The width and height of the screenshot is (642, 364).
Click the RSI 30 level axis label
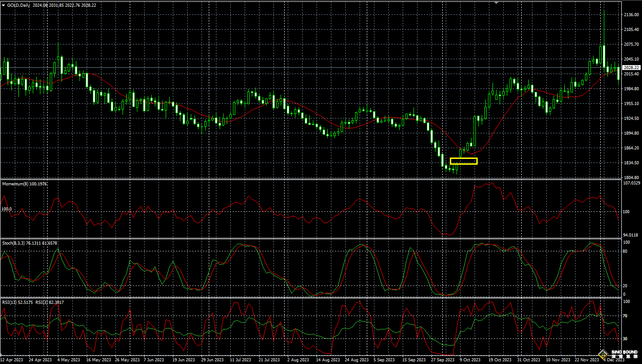pos(625,338)
